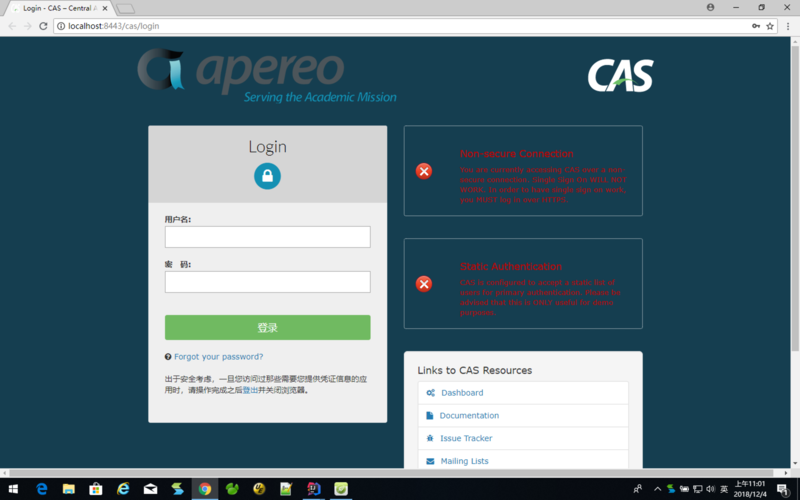Click the green 登录 login button
The height and width of the screenshot is (500, 800).
point(267,328)
